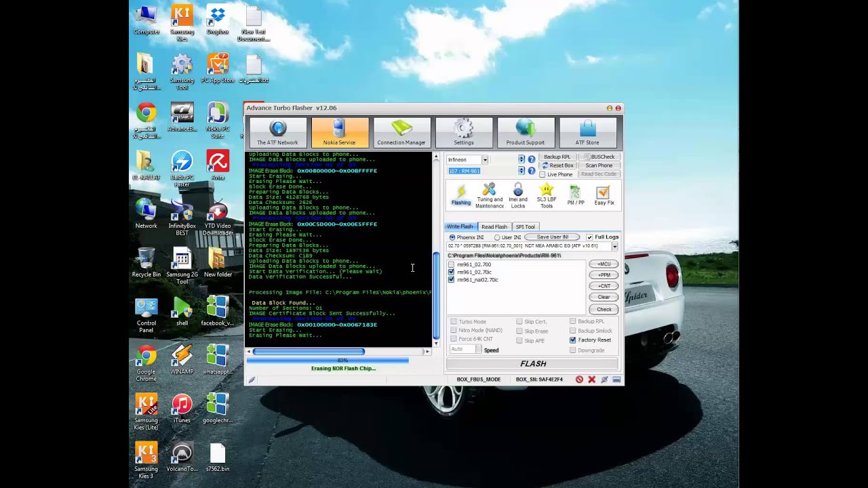Click the +PPM button
The image size is (868, 488).
pyautogui.click(x=604, y=275)
